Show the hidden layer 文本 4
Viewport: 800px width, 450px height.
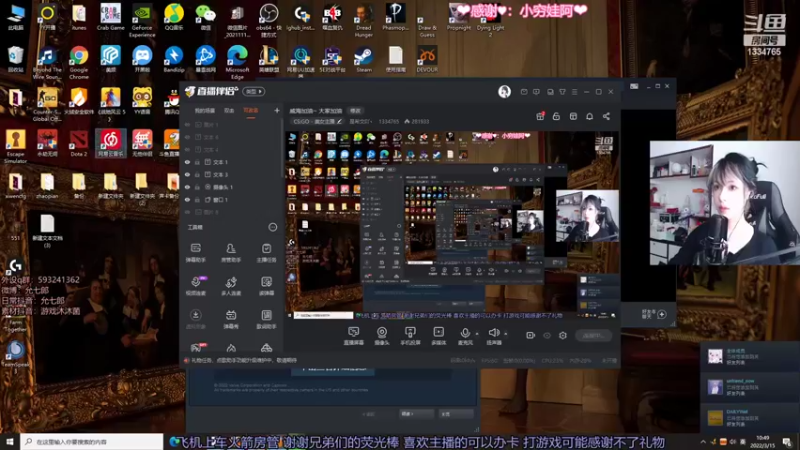(187, 149)
